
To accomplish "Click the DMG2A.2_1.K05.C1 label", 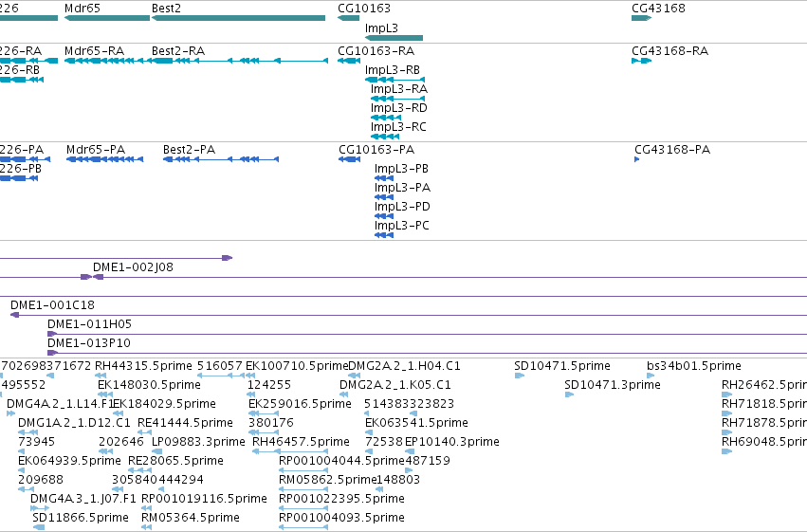I will pyautogui.click(x=395, y=385).
